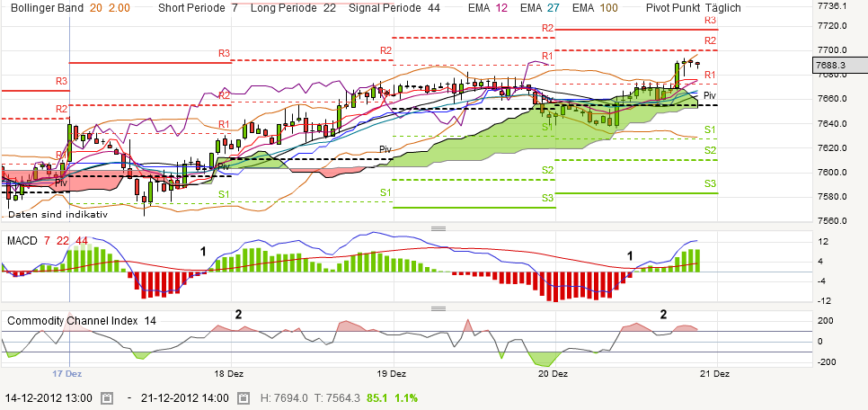Open the start date calendar picker
This screenshot has width=868, height=410.
point(108,397)
